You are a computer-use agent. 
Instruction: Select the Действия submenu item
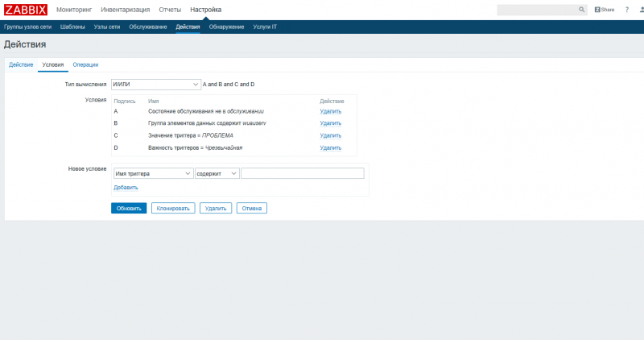pos(188,27)
